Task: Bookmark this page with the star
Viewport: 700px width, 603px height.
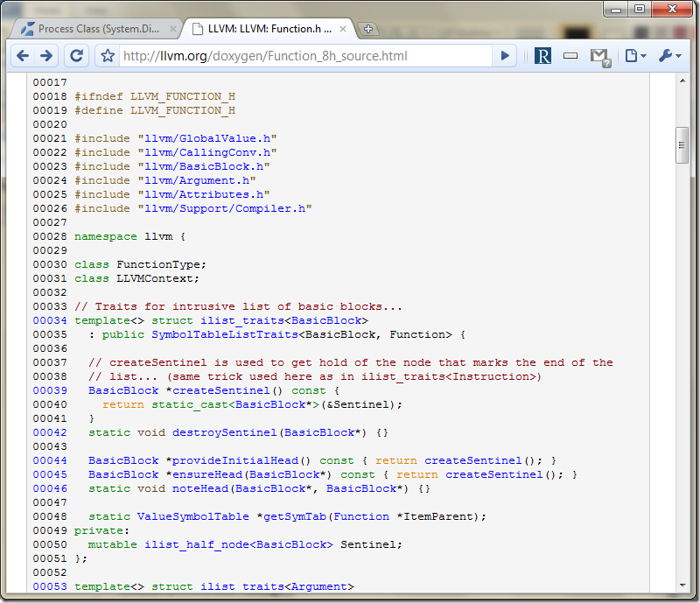Action: (108, 56)
